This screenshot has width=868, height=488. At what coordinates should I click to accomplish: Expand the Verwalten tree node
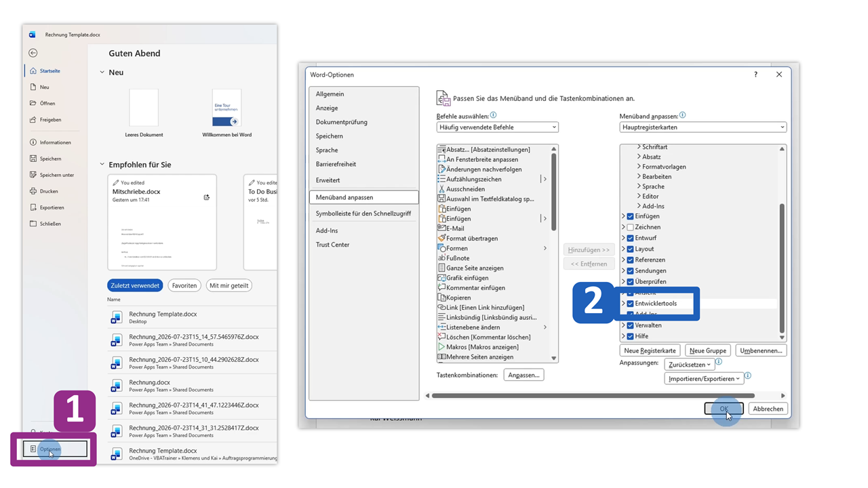click(x=623, y=325)
